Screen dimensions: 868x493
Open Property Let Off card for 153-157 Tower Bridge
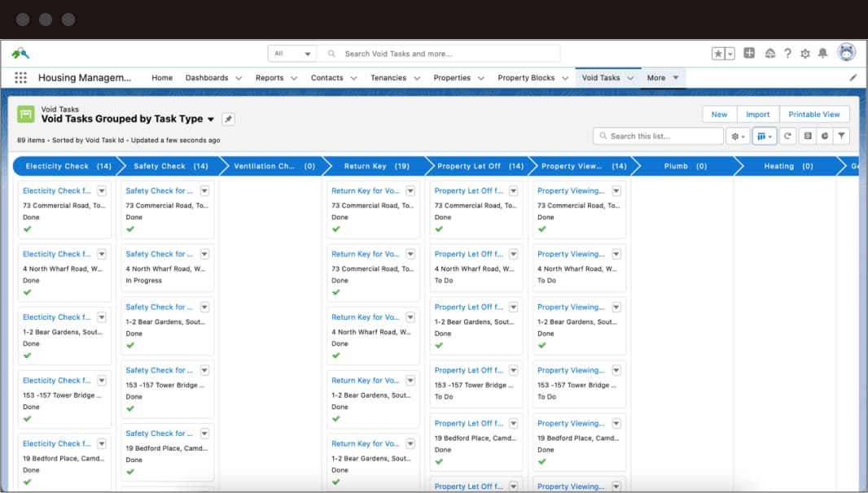click(x=468, y=370)
